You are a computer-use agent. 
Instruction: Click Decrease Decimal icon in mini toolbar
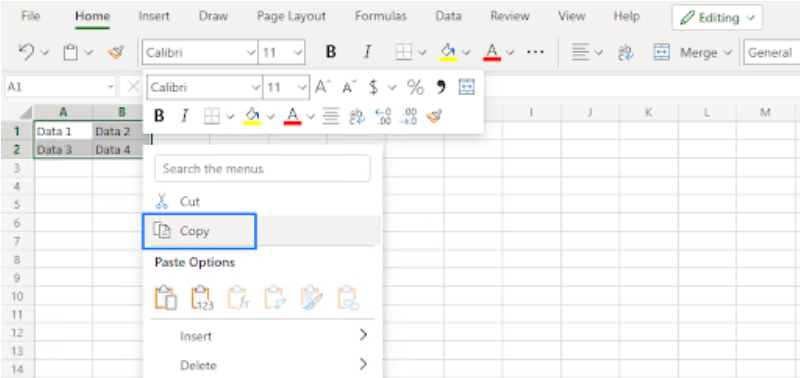pyautogui.click(x=409, y=116)
